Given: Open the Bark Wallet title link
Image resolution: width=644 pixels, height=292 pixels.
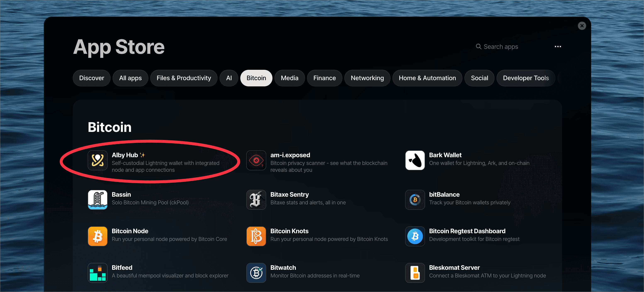Looking at the screenshot, I should (445, 155).
